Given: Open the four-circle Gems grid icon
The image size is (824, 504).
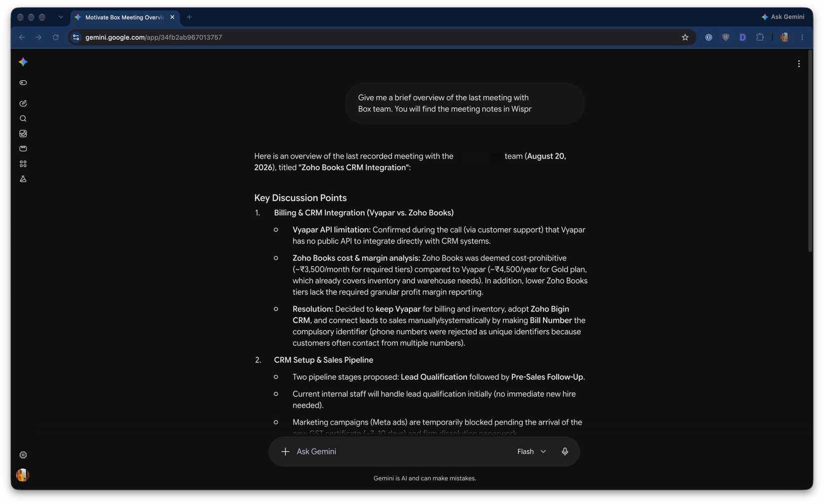Looking at the screenshot, I should point(23,164).
